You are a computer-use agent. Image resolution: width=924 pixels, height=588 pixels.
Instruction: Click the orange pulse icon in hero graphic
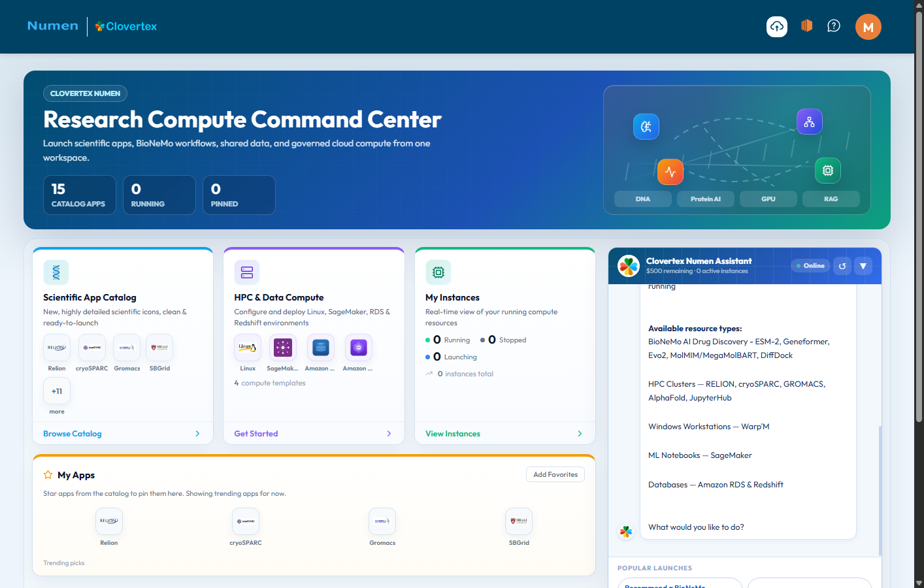[670, 172]
